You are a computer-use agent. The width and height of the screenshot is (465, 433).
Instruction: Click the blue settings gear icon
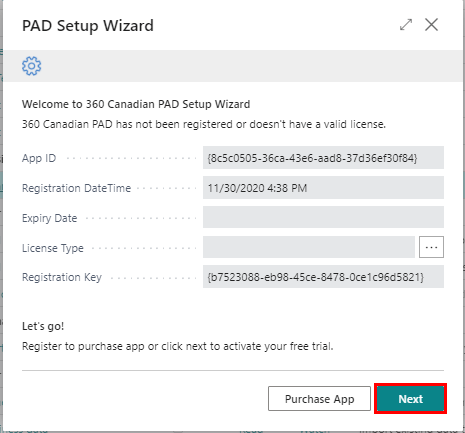pos(32,66)
